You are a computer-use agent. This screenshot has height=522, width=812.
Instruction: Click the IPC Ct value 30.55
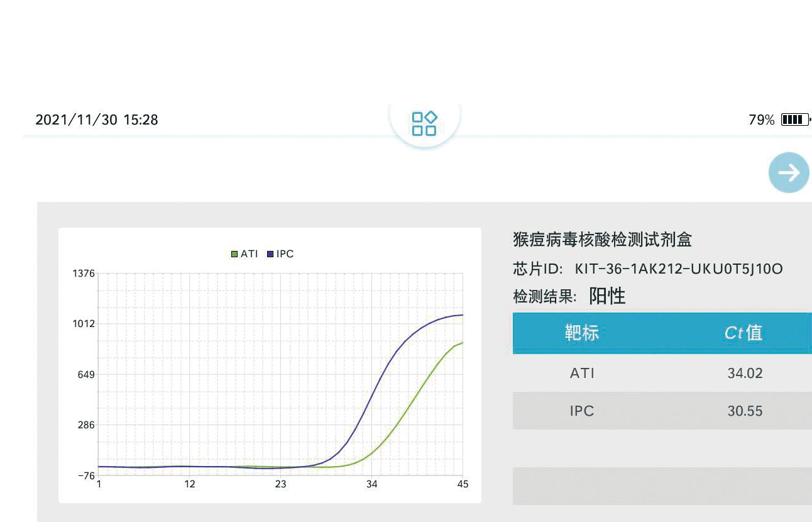pyautogui.click(x=745, y=411)
